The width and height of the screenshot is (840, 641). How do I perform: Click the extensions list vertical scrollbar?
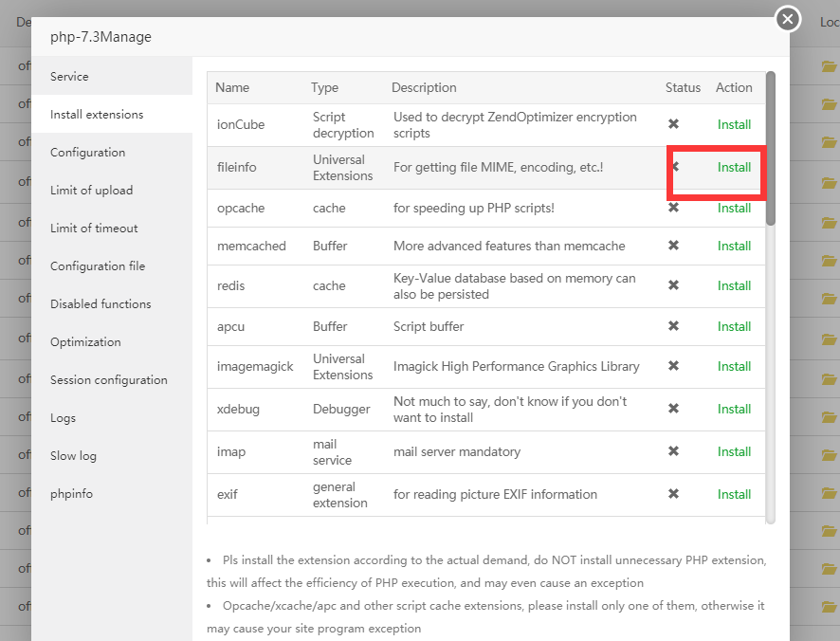tap(771, 148)
